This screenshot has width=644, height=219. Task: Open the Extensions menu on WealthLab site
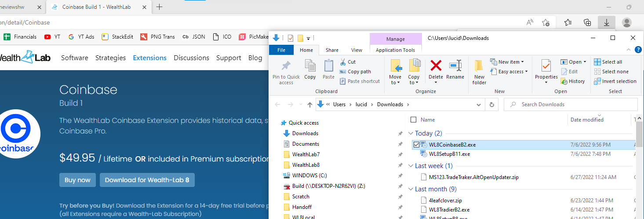click(x=149, y=57)
